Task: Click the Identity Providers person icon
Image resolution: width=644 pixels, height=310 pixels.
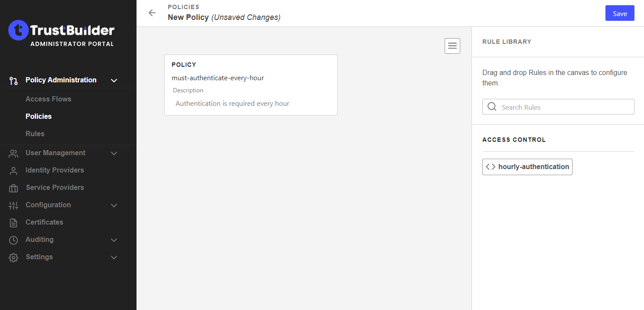Action: [13, 170]
